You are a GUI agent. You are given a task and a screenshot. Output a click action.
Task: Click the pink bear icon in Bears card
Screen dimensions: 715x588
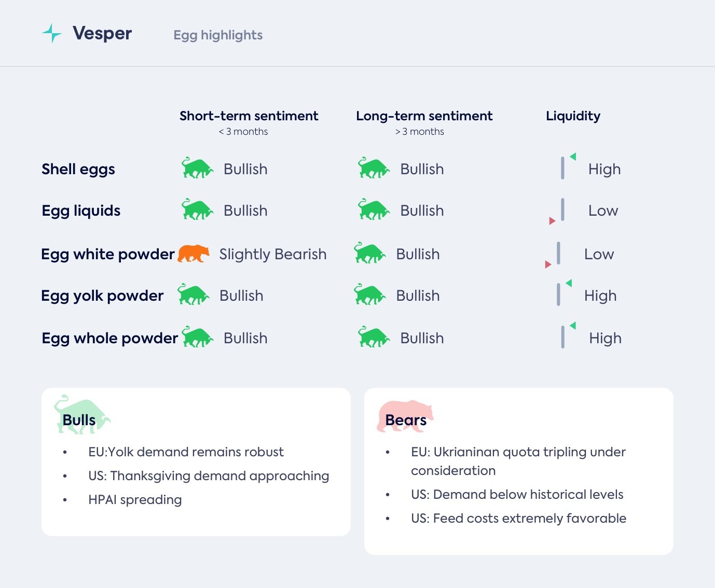tap(405, 416)
